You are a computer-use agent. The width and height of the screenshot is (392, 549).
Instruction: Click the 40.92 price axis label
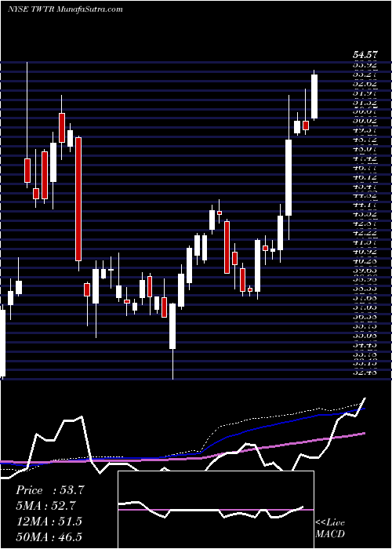(365, 252)
